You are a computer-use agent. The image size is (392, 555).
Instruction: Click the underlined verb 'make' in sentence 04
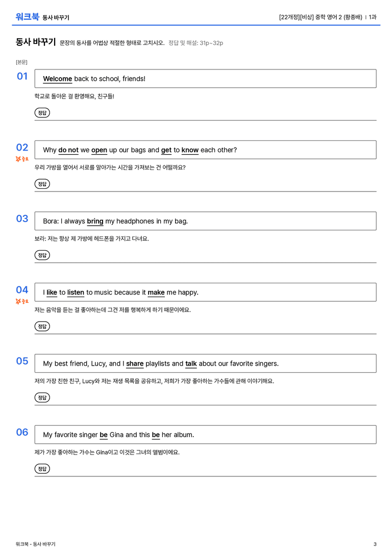pyautogui.click(x=156, y=293)
